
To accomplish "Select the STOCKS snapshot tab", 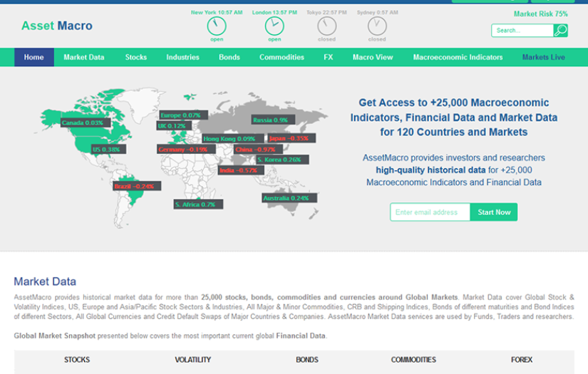I will pyautogui.click(x=77, y=360).
